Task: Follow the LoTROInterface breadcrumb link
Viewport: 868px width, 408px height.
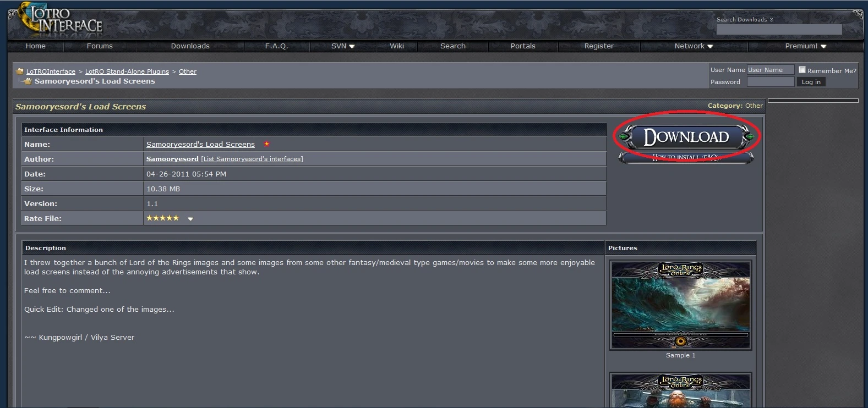Action: (x=51, y=71)
